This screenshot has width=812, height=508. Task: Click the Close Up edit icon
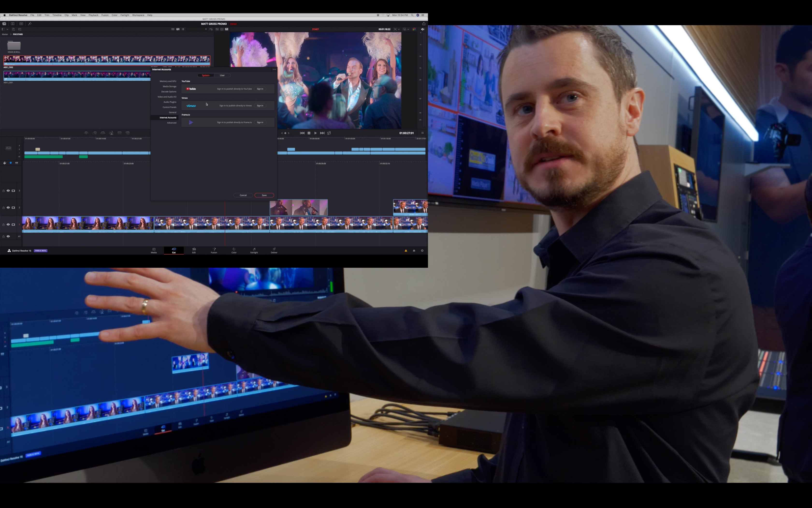click(111, 133)
